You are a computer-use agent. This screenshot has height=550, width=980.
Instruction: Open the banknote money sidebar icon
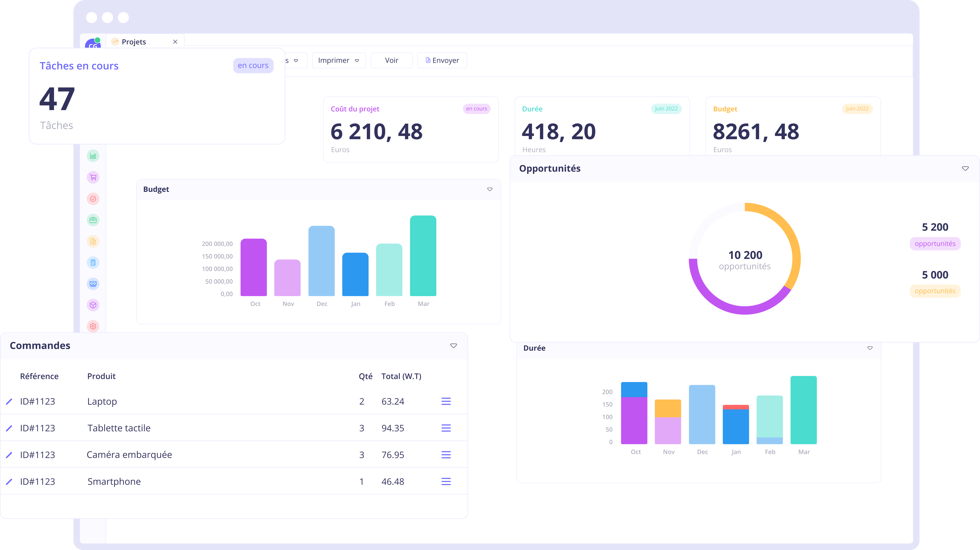(x=93, y=284)
